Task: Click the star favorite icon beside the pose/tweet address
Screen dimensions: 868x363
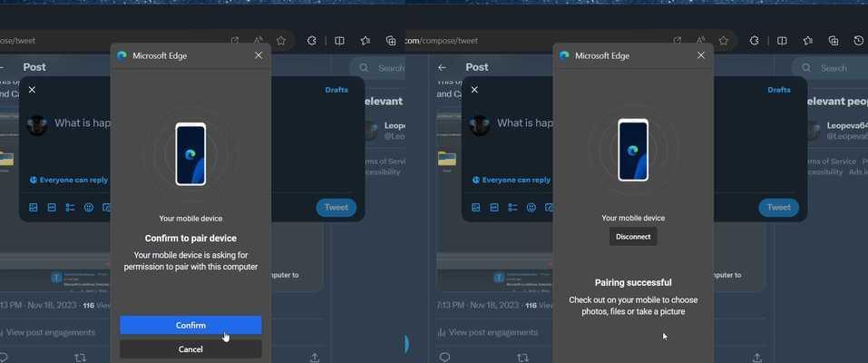Action: pyautogui.click(x=281, y=41)
